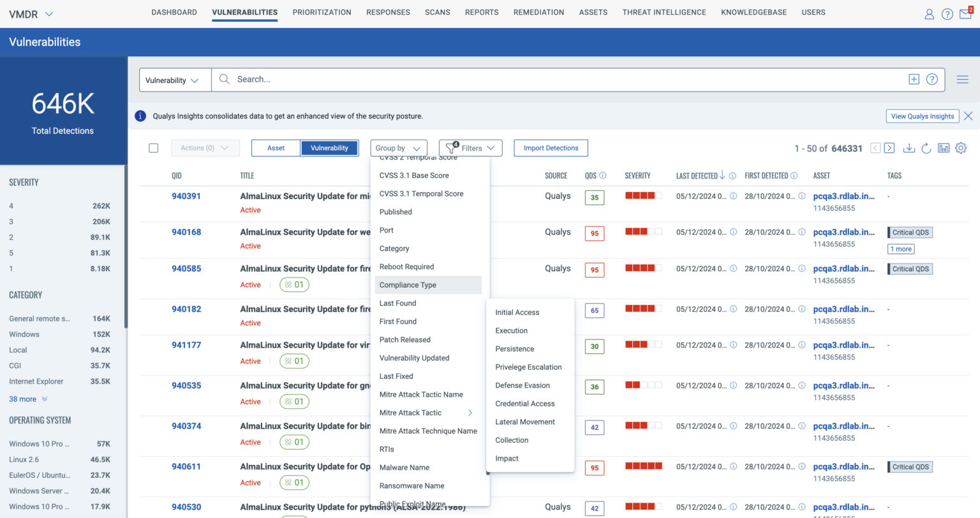Open vulnerability QID 940391 link
980x518 pixels.
pos(186,196)
